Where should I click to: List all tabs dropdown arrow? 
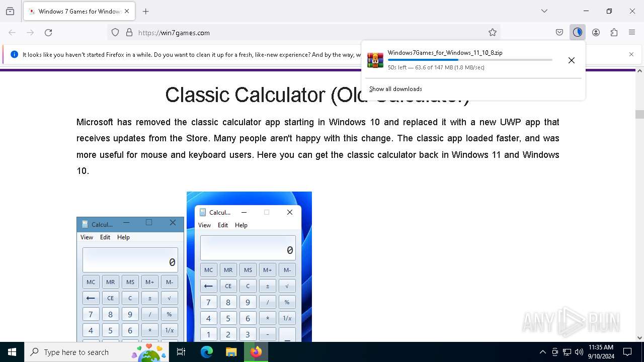pyautogui.click(x=544, y=11)
